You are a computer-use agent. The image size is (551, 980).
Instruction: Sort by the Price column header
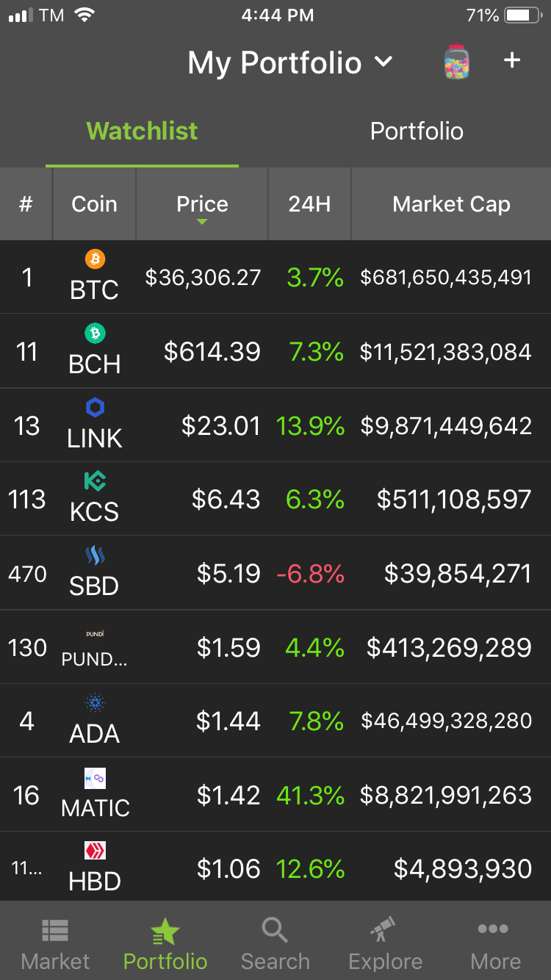tap(202, 204)
